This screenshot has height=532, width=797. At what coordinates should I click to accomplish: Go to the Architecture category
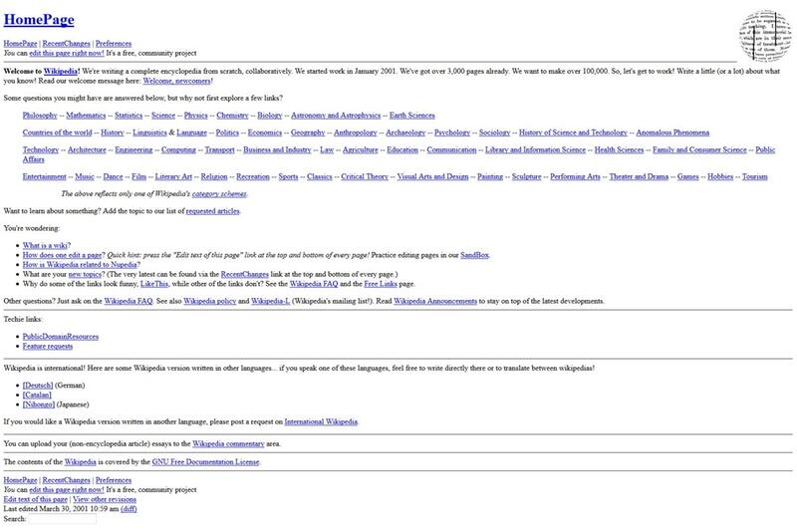87,149
